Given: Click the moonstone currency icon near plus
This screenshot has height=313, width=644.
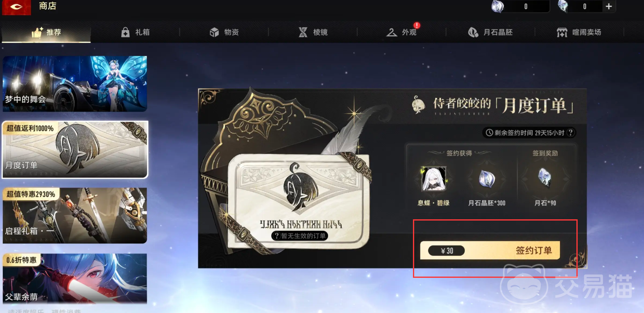Looking at the screenshot, I should coord(564,6).
